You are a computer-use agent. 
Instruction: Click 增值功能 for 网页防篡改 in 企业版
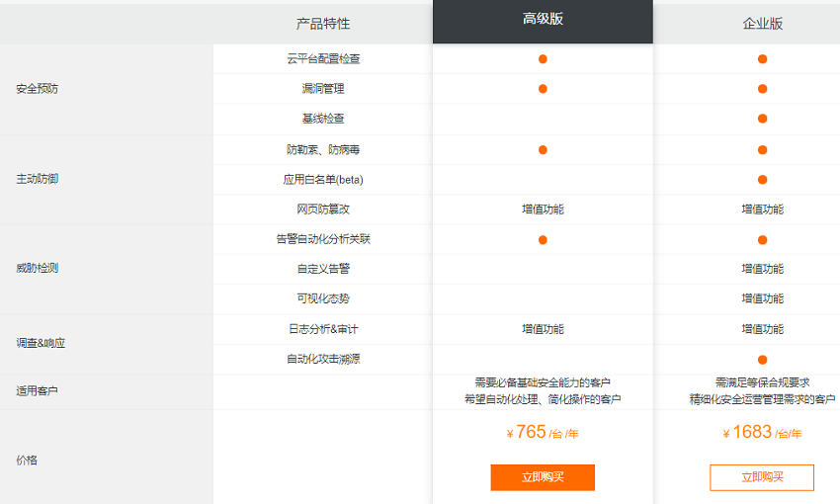click(762, 210)
